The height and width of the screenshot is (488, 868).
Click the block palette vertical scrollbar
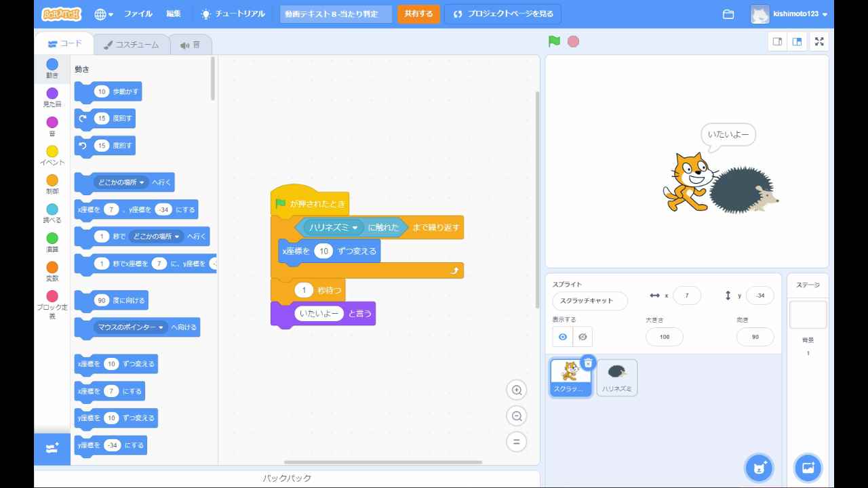pos(213,78)
